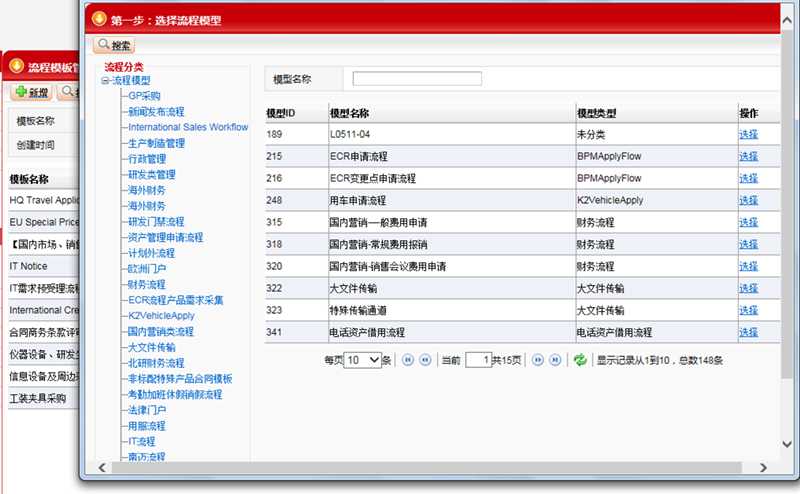Select International Sales Workflow tree item
Viewport: 800px width, 494px height.
click(x=188, y=127)
